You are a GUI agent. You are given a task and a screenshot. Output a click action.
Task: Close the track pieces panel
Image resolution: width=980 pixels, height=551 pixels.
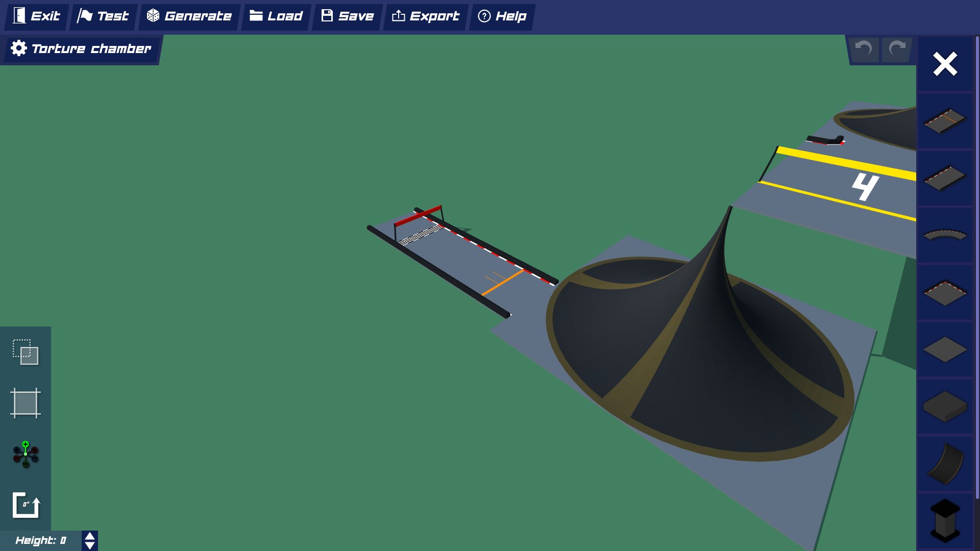945,64
